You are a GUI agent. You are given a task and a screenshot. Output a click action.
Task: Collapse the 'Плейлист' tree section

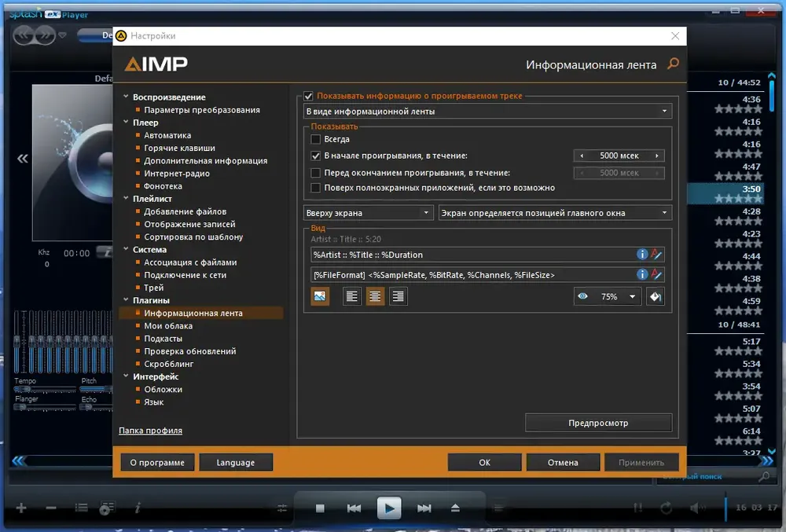coord(126,198)
